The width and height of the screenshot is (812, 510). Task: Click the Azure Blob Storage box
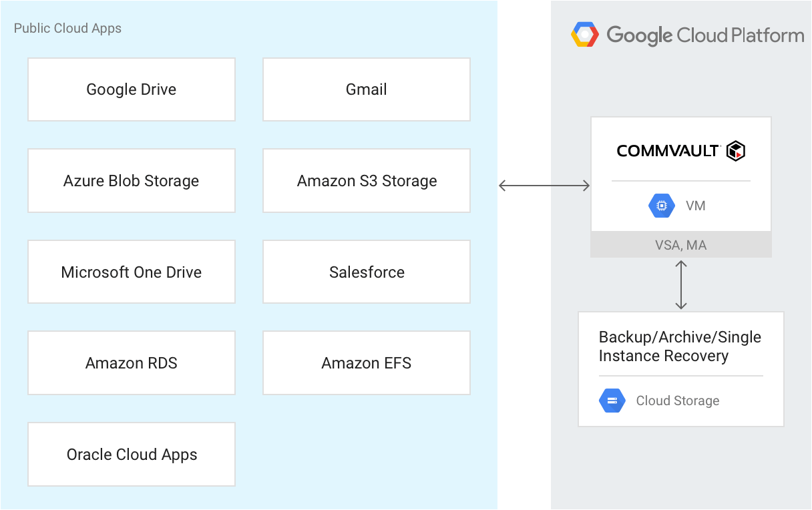(132, 181)
